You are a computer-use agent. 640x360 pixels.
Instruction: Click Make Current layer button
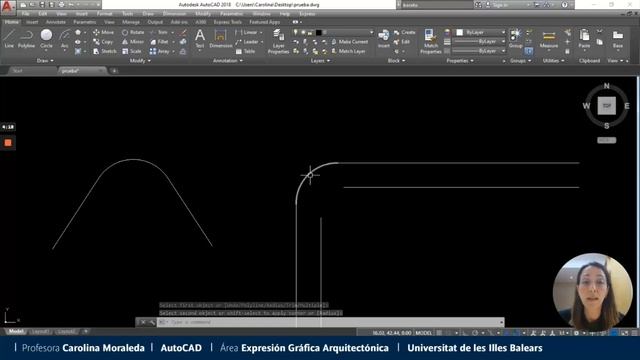pos(350,42)
